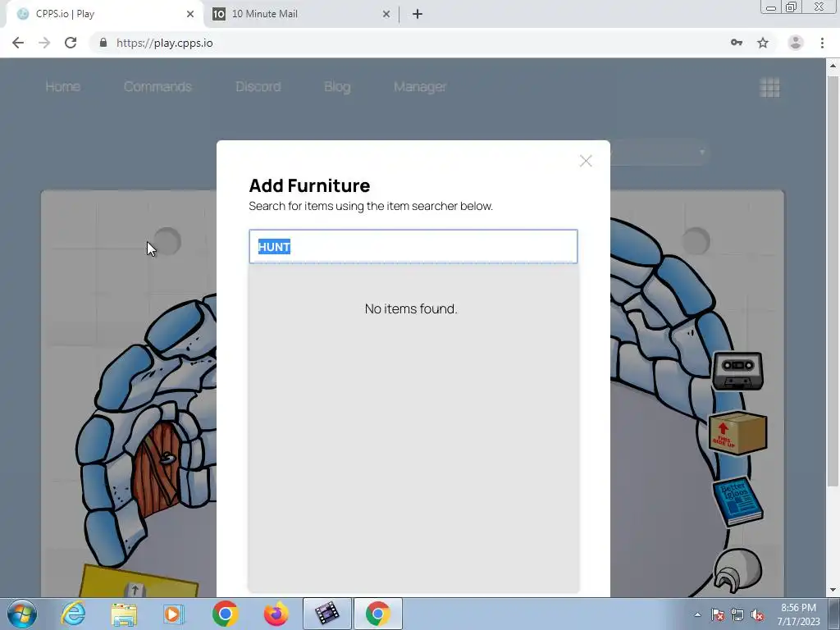
Task: Close the 10 Minute Mail tab
Action: click(386, 15)
